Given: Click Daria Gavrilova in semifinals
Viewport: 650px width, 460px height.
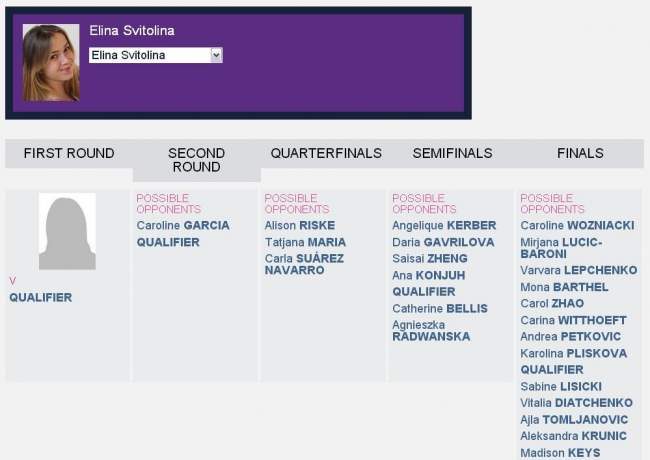Looking at the screenshot, I should click(x=443, y=242).
